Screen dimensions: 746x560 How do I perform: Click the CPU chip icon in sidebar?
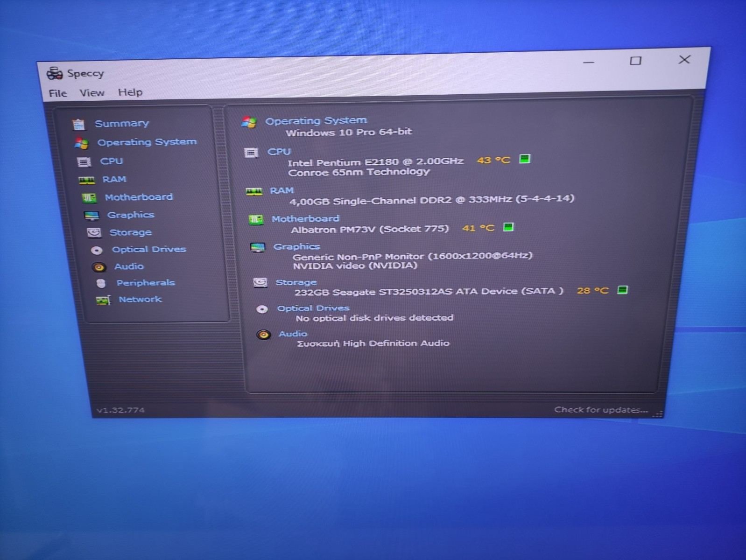point(84,162)
